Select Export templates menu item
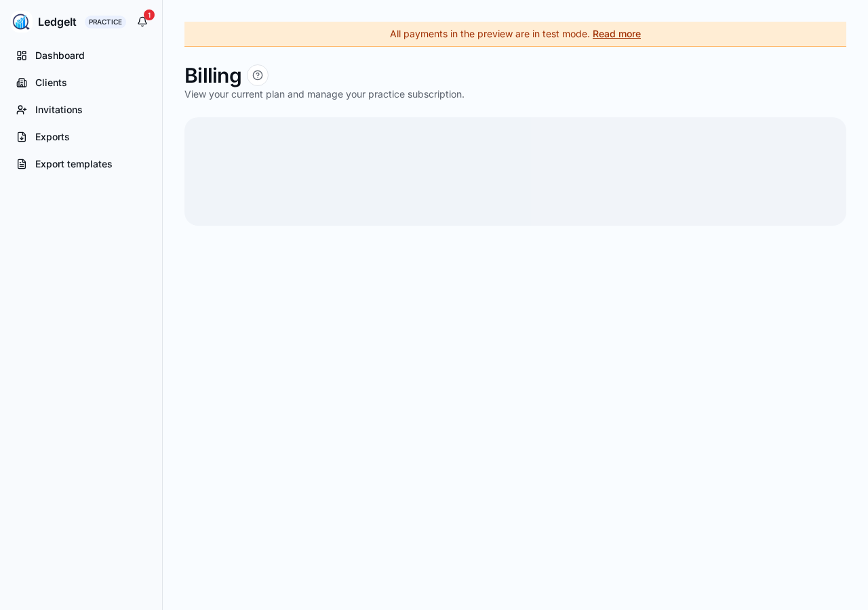The width and height of the screenshot is (868, 610). tap(81, 164)
